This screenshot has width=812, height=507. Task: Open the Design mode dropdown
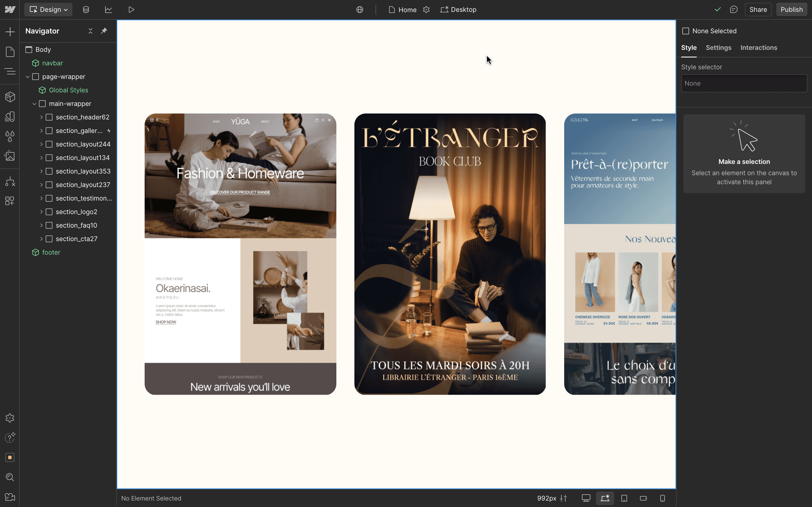[x=48, y=9]
